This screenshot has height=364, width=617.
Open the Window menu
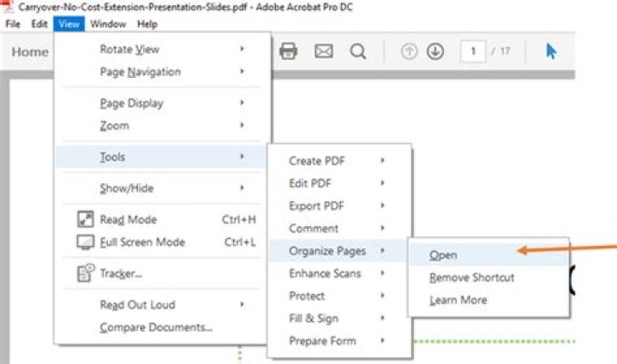coord(108,24)
